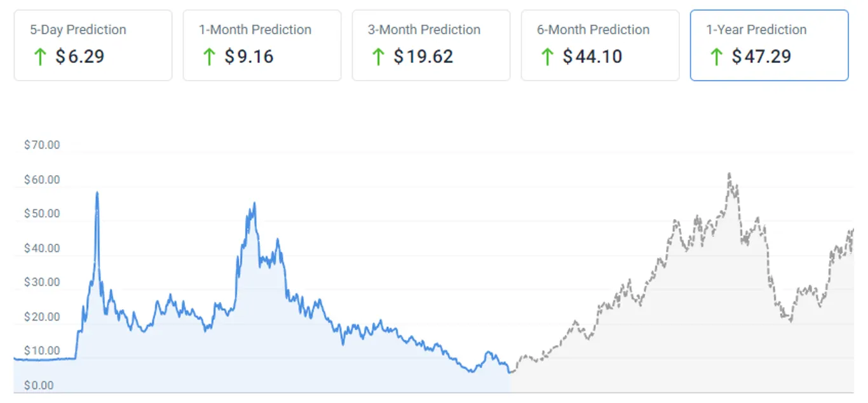868x403 pixels.
Task: Click the green arrow beside $47.29
Action: coord(715,57)
